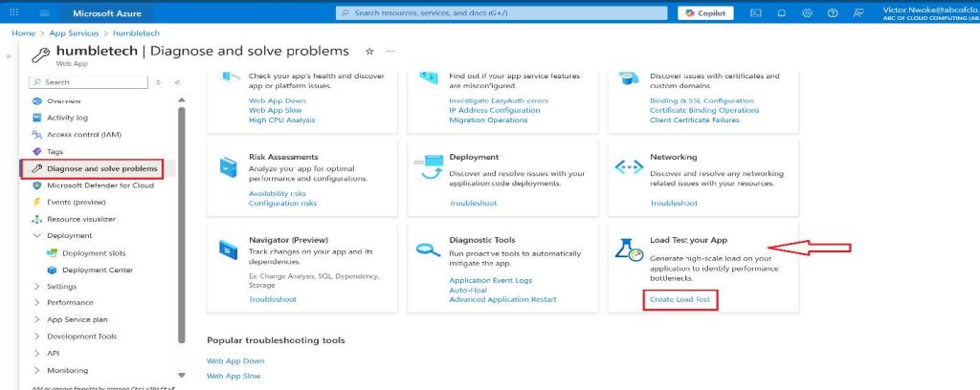
Task: Favorite the page with the star icon
Action: click(x=370, y=51)
